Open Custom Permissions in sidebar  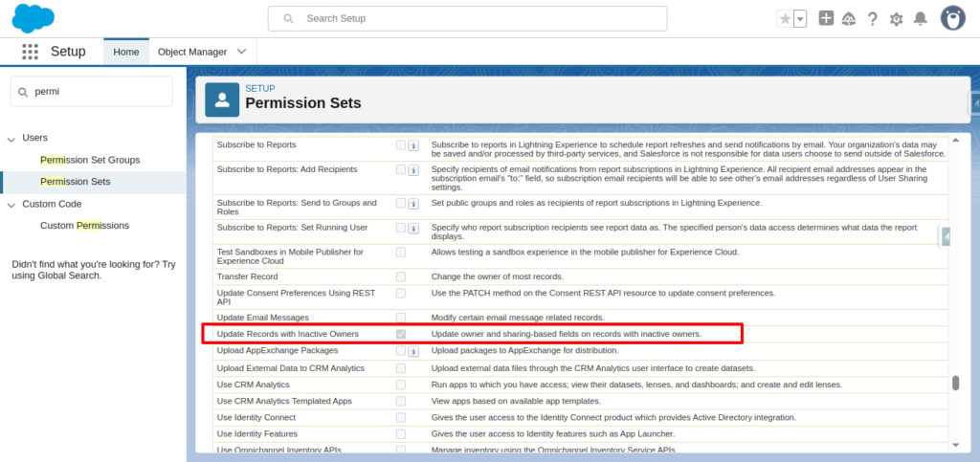click(85, 226)
